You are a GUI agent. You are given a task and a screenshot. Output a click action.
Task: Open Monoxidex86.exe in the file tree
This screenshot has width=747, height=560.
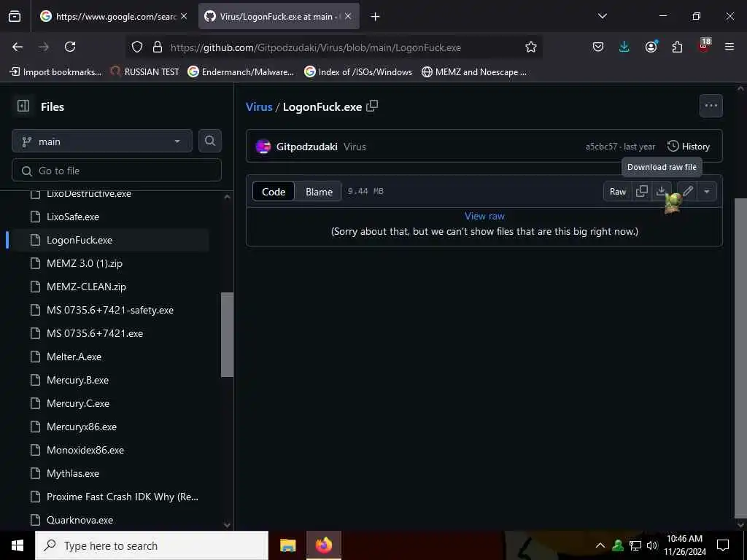click(85, 450)
